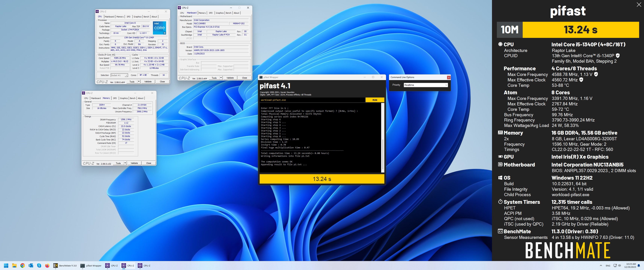Click Validate in CPU-Z Mainboard window
The height and width of the screenshot is (270, 644).
point(230,78)
